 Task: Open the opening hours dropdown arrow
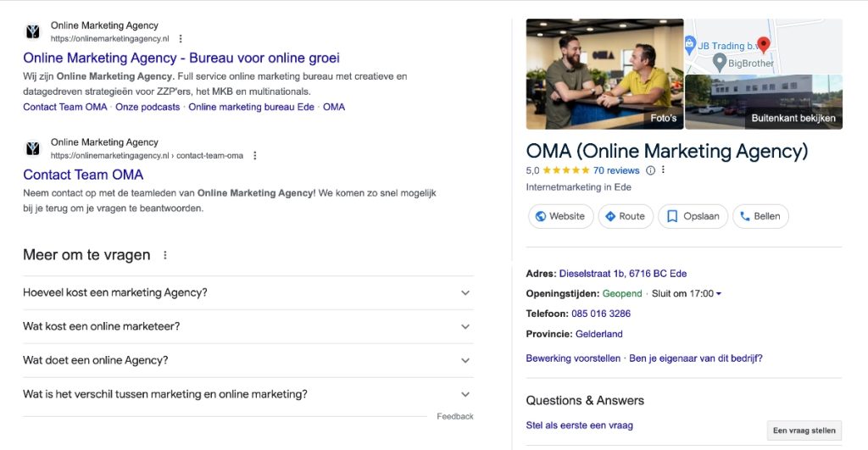click(719, 294)
